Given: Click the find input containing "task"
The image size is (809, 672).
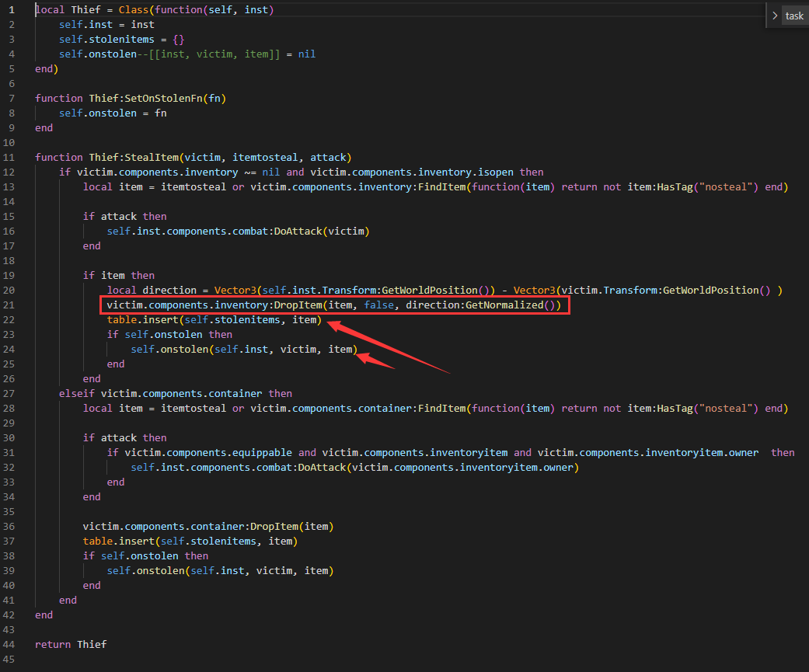Looking at the screenshot, I should [x=794, y=16].
